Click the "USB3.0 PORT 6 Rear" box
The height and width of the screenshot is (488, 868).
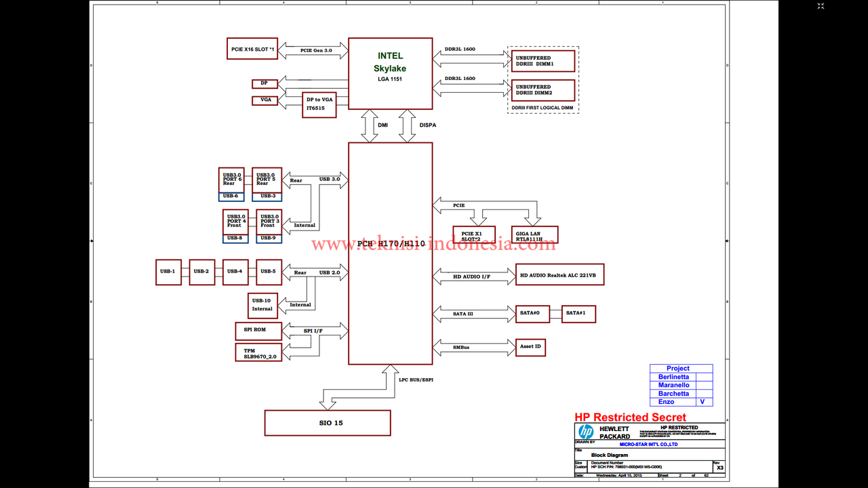pos(231,180)
